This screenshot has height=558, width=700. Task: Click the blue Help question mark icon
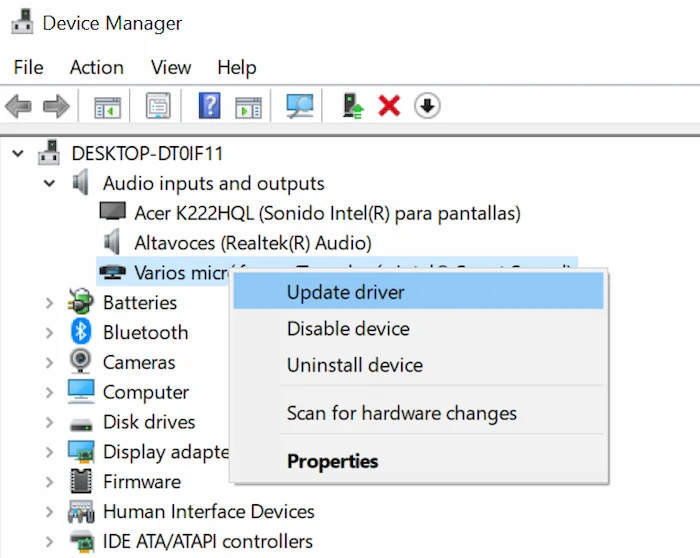[209, 105]
